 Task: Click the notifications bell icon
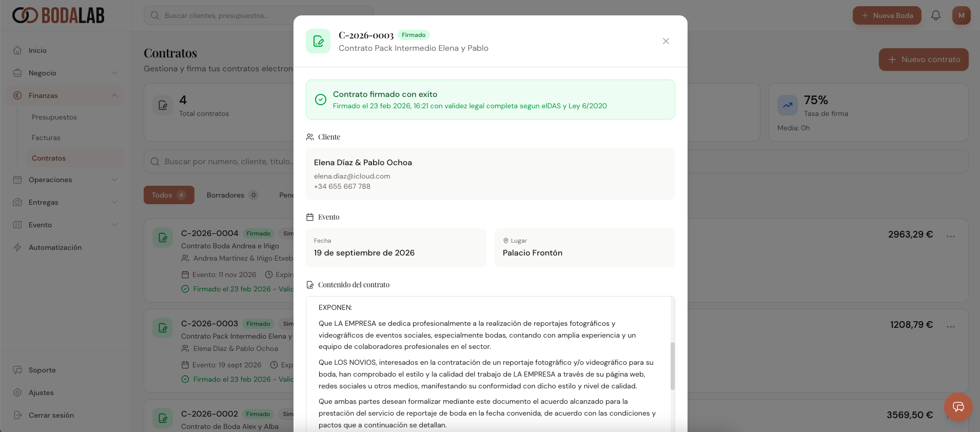coord(936,15)
